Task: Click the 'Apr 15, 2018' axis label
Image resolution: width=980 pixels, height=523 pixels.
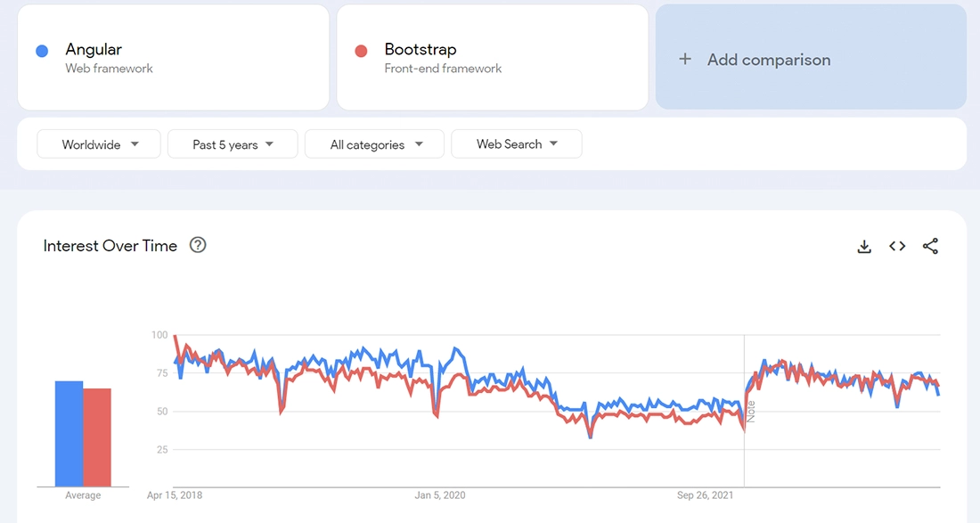Action: click(x=175, y=495)
